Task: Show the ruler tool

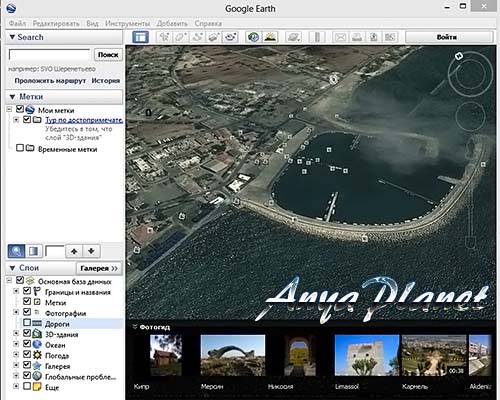Action: pos(317,37)
